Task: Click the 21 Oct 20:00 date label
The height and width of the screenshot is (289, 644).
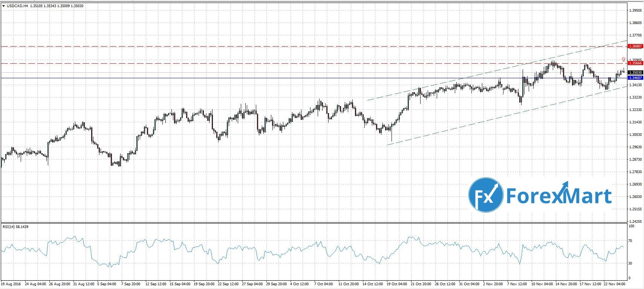Action: click(x=422, y=283)
